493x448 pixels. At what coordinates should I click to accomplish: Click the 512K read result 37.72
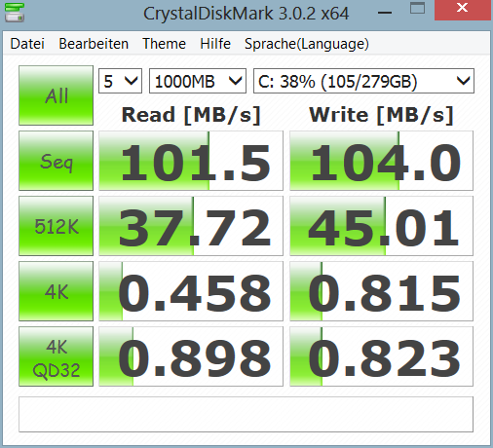(191, 226)
